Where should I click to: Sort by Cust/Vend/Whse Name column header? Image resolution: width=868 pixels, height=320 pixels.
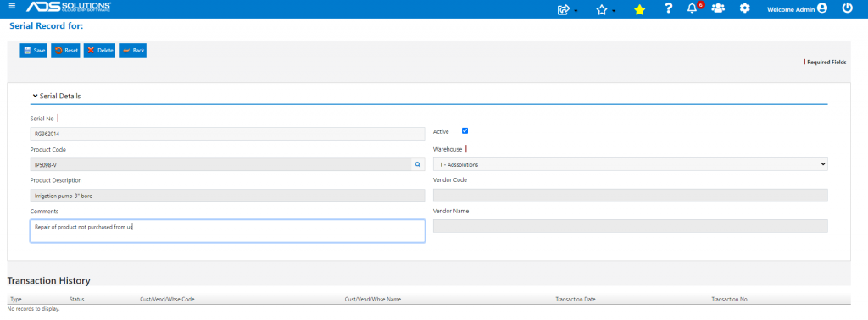click(x=373, y=299)
